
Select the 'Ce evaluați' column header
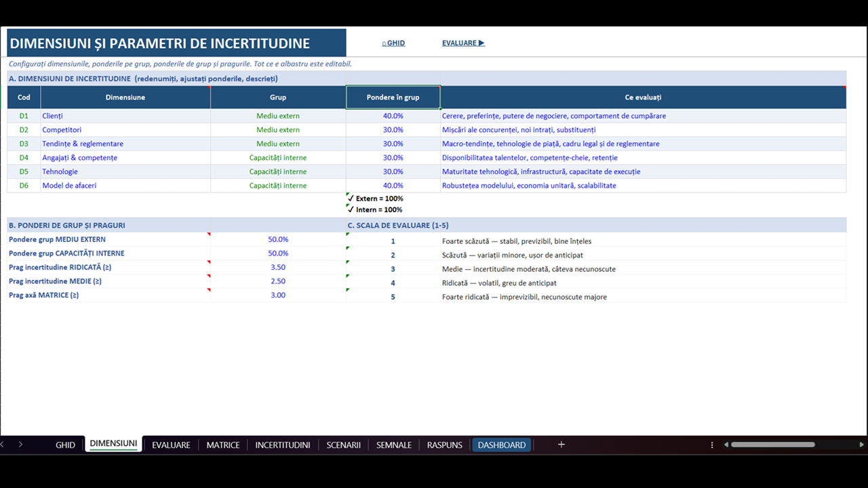(x=644, y=98)
